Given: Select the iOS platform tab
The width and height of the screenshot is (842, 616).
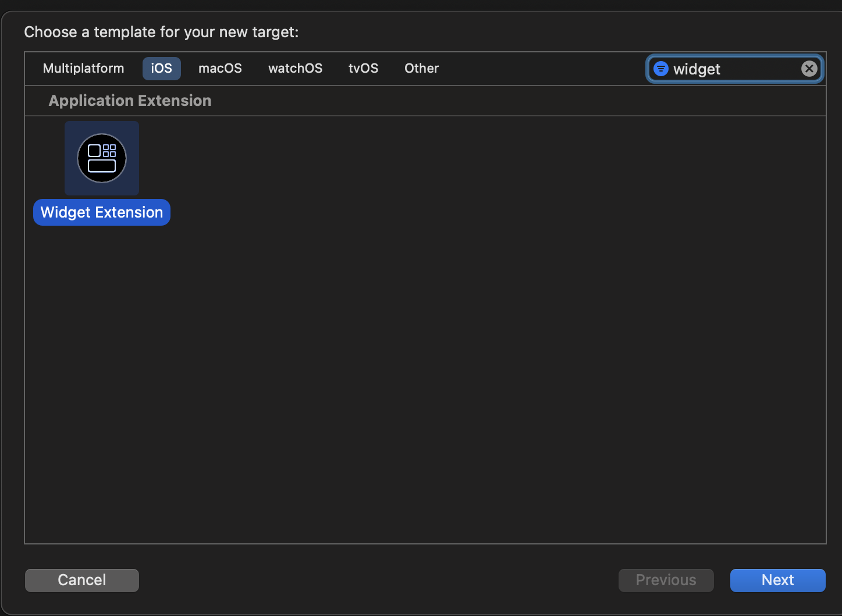Looking at the screenshot, I should tap(161, 69).
